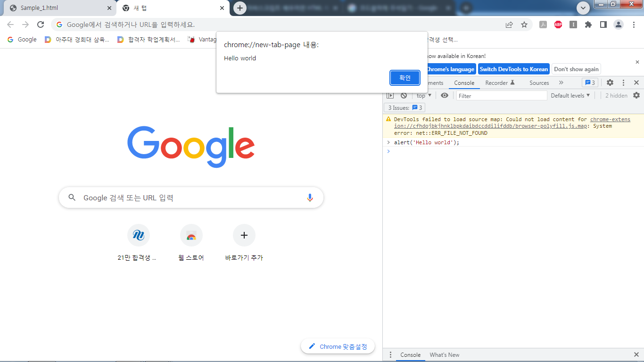Click the eye icon to create live expression

click(444, 95)
